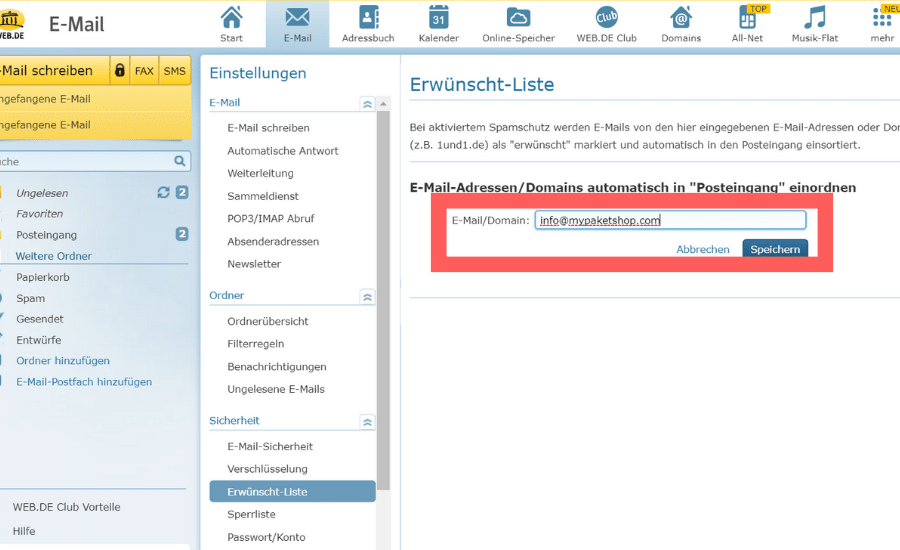Click the search magnifier icon
900x550 pixels.
tap(180, 161)
